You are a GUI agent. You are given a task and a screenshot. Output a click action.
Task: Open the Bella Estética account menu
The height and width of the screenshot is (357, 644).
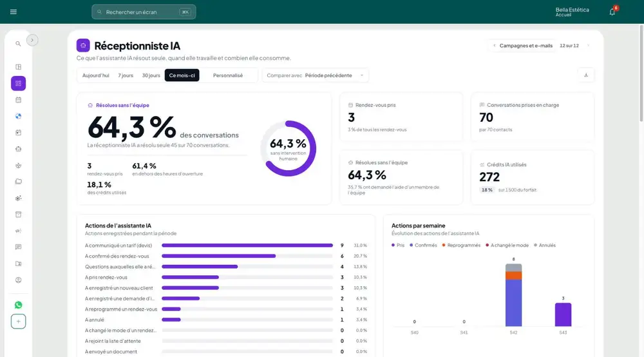point(572,12)
